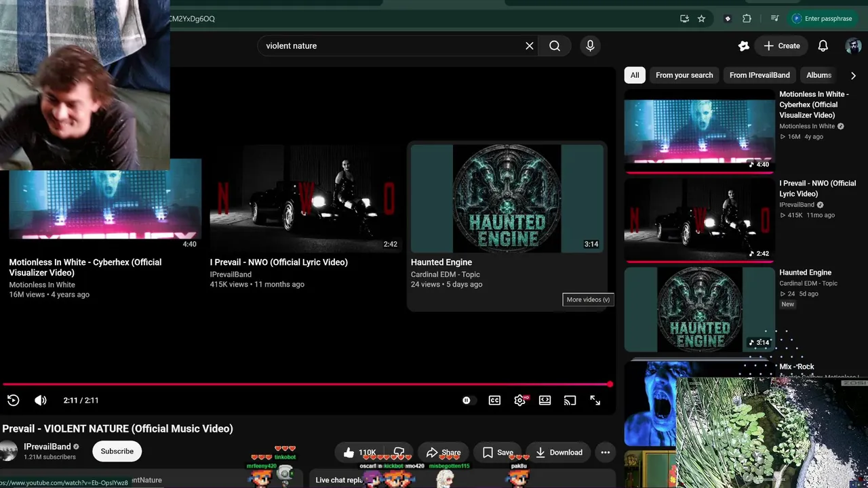The width and height of the screenshot is (868, 488).
Task: Start voice search with the microphone
Action: click(x=590, y=46)
